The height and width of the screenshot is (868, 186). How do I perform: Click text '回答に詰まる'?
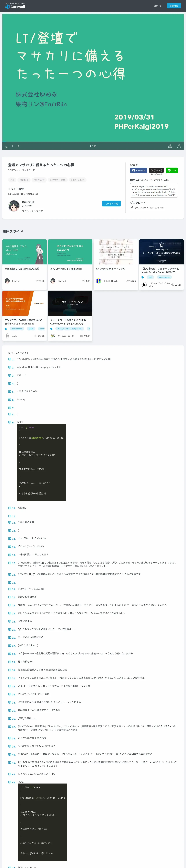[x=25, y=621]
